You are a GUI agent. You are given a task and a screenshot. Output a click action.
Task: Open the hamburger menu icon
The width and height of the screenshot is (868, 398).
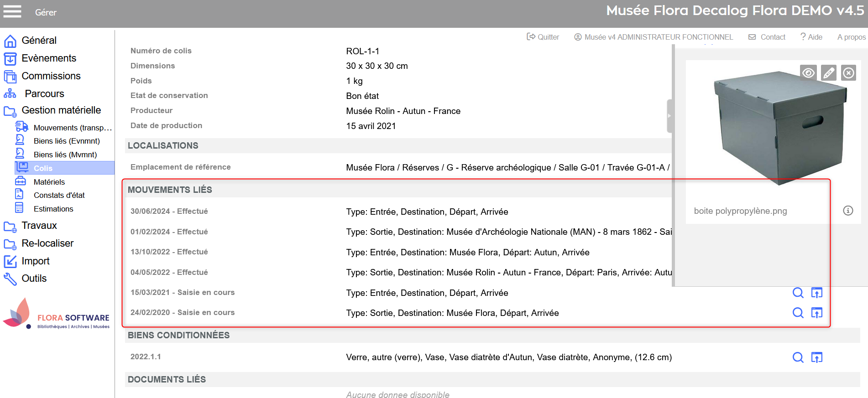point(12,11)
